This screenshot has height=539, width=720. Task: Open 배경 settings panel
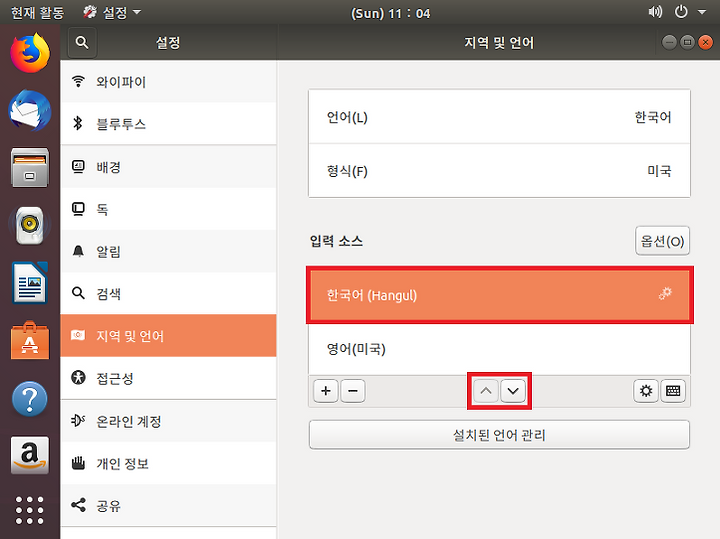(169, 167)
